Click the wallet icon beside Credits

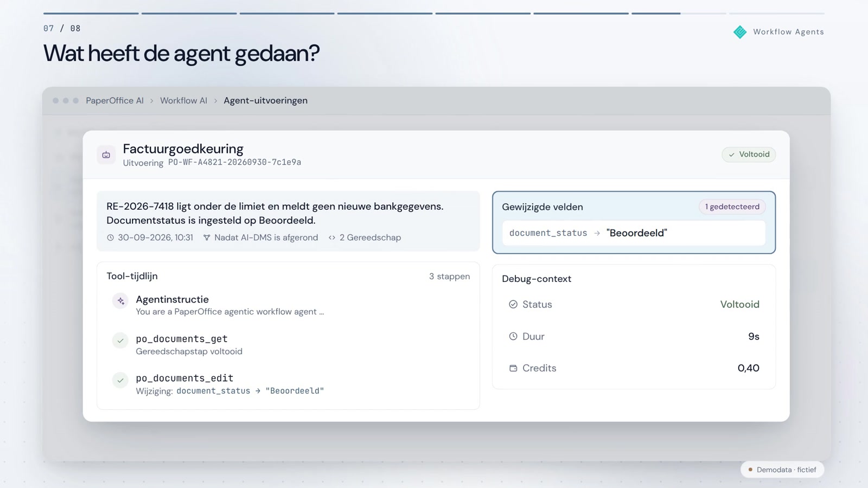(513, 368)
